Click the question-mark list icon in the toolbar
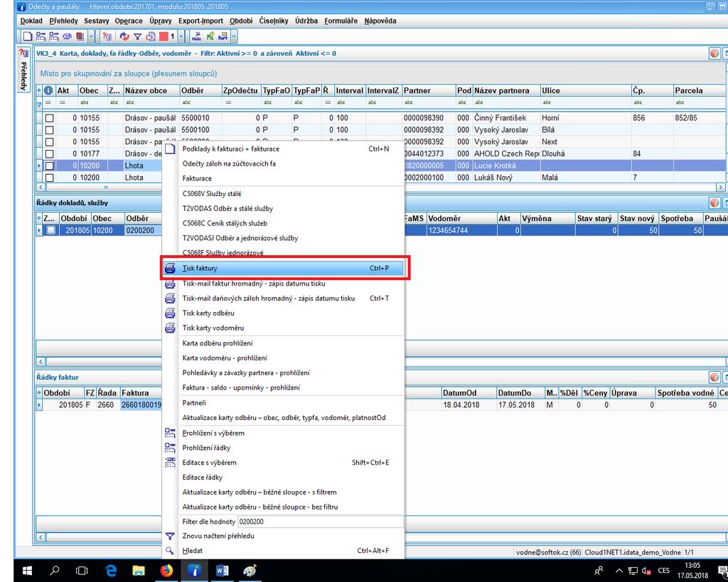Image resolution: width=728 pixels, height=582 pixels. (x=107, y=36)
